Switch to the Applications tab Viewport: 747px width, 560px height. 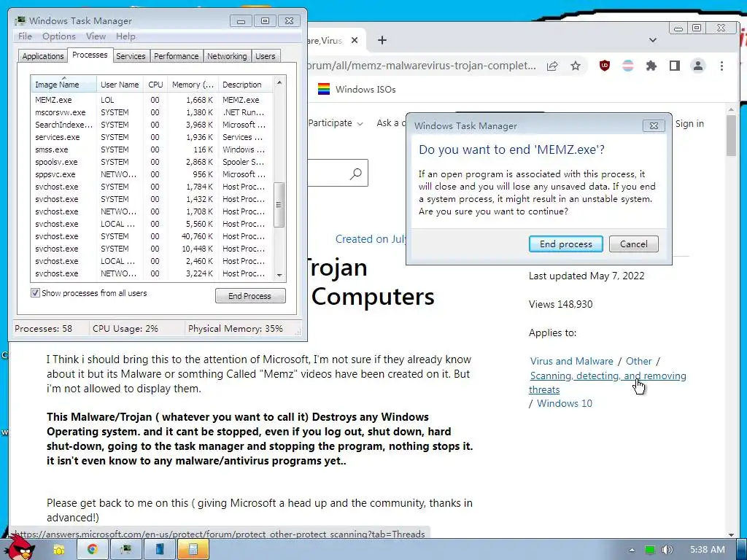click(43, 56)
